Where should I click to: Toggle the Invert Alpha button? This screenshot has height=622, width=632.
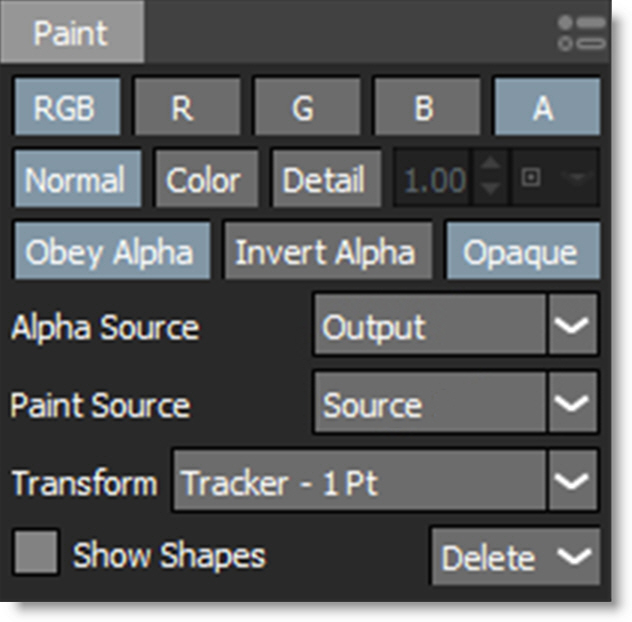coord(326,251)
